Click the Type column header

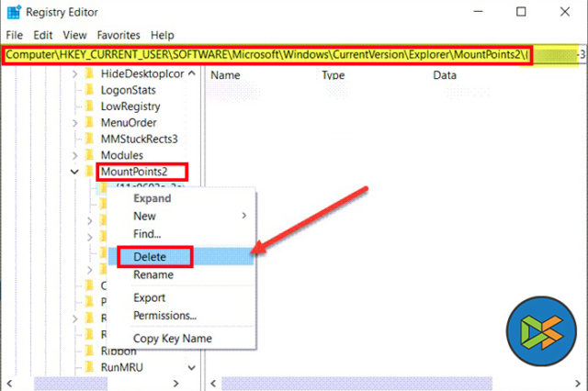pos(333,75)
